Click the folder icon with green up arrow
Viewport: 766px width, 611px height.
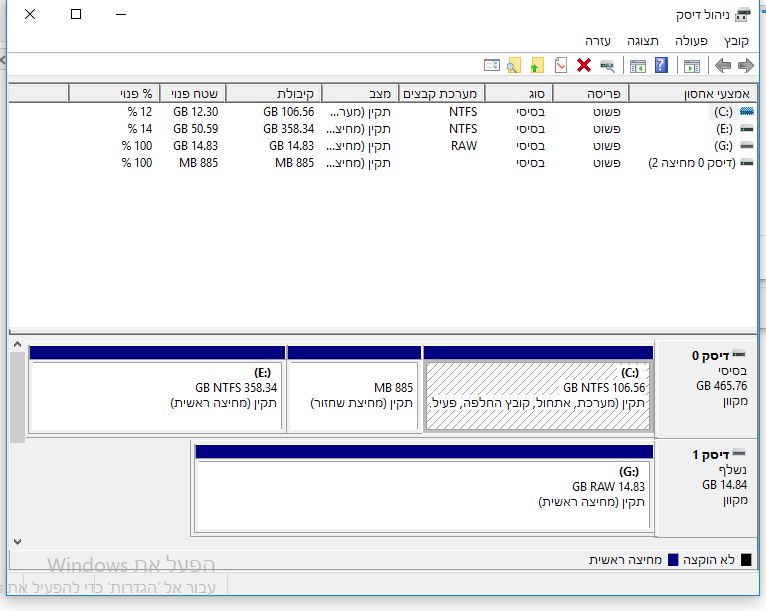(537, 65)
